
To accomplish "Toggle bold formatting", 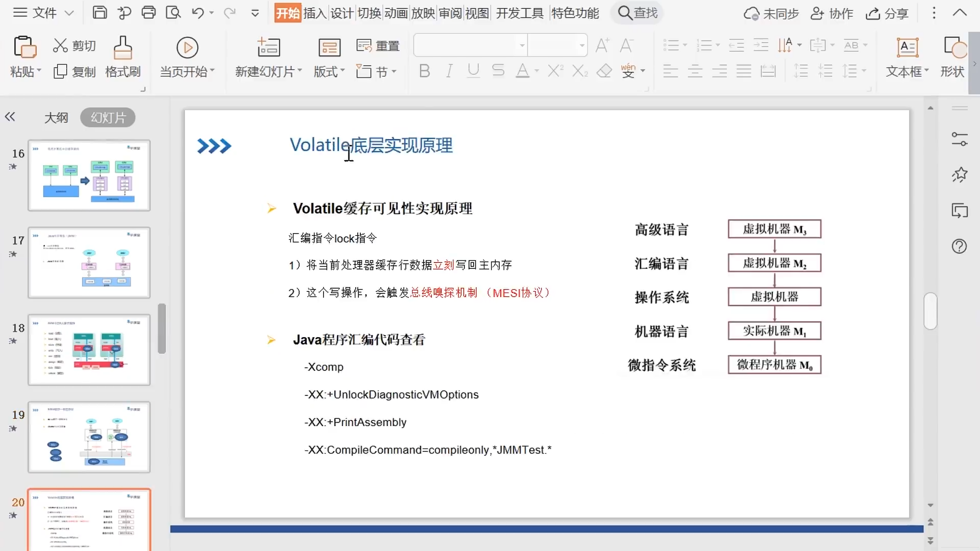I will (x=424, y=71).
